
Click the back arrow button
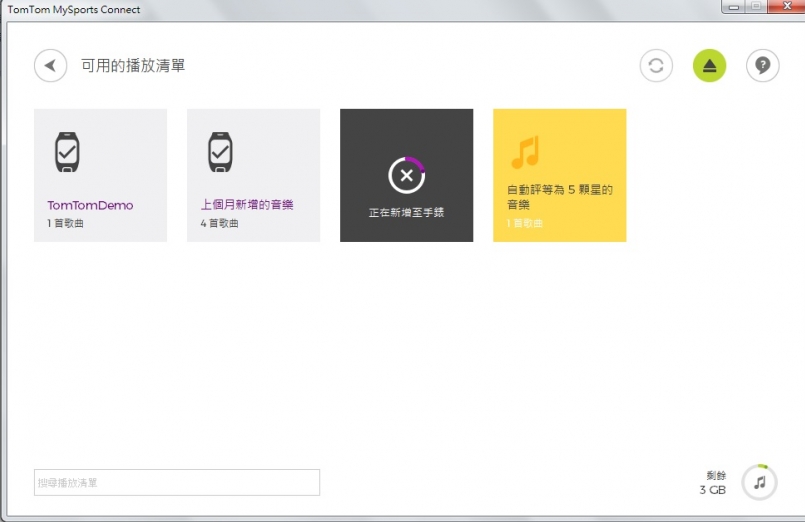click(50, 66)
